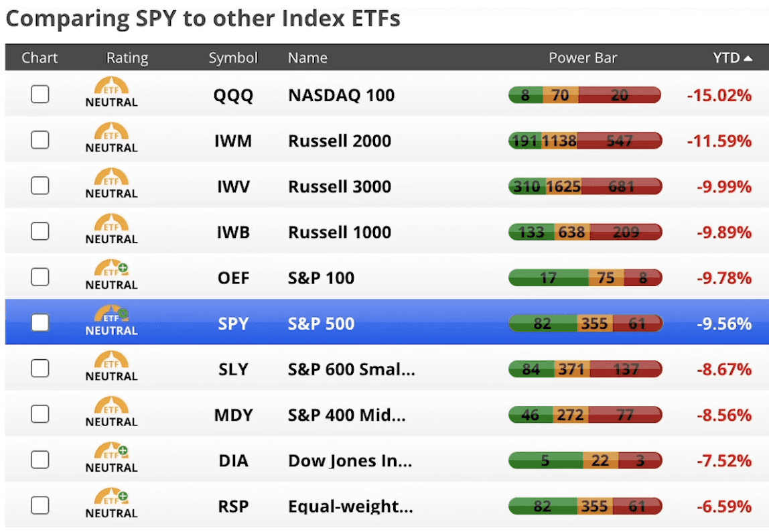
Task: Click the Neutral-plus rating icon for SPY
Action: click(x=111, y=320)
